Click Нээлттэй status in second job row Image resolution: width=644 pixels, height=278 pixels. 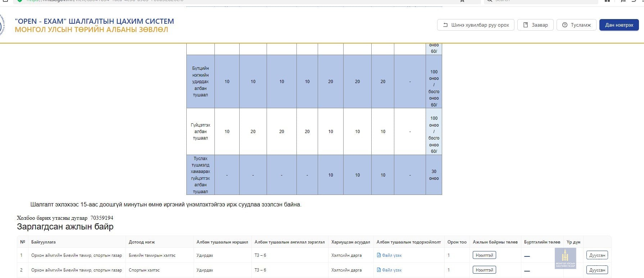point(484,270)
